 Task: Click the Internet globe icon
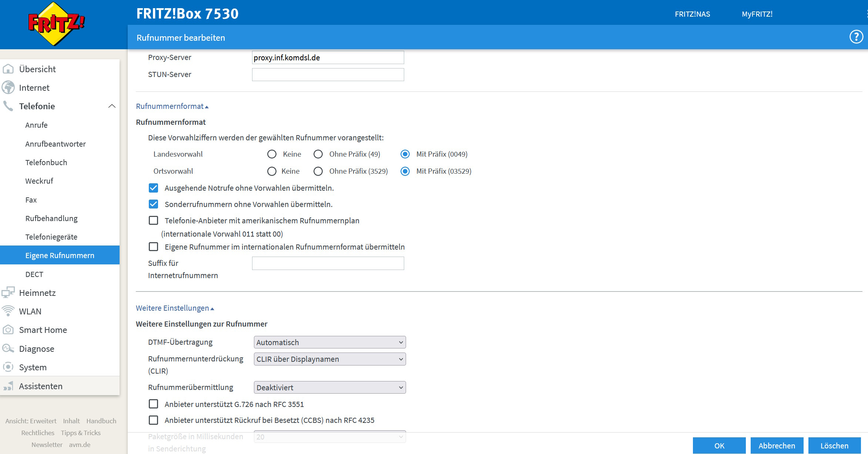(8, 88)
